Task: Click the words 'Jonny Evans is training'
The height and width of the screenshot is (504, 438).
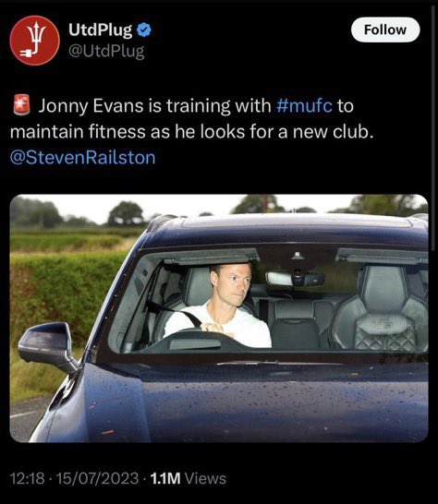Action: 154,106
